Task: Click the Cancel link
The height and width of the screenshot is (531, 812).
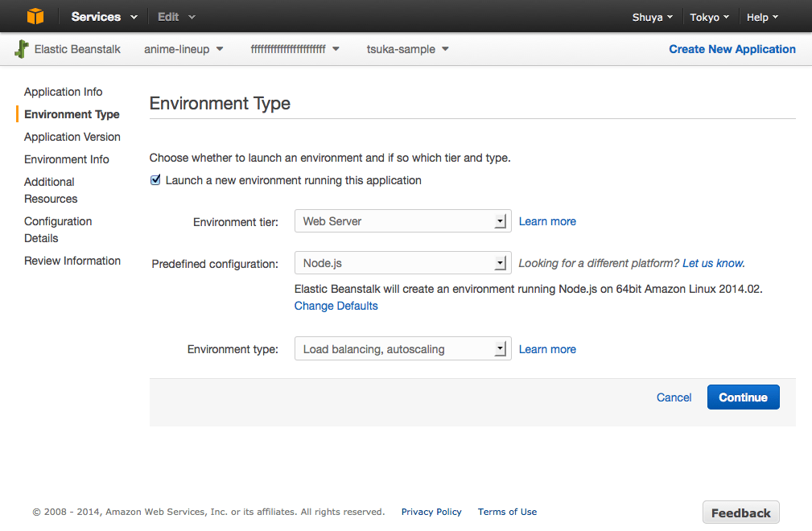Action: pyautogui.click(x=674, y=397)
